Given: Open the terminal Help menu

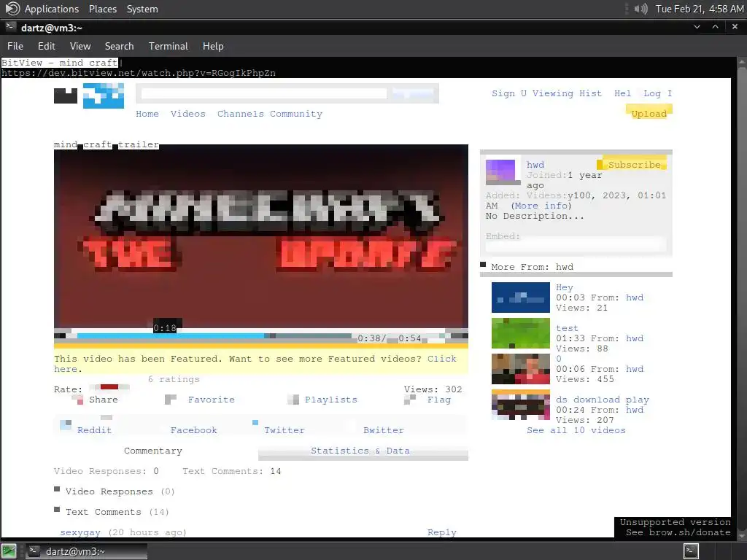Looking at the screenshot, I should click(213, 46).
